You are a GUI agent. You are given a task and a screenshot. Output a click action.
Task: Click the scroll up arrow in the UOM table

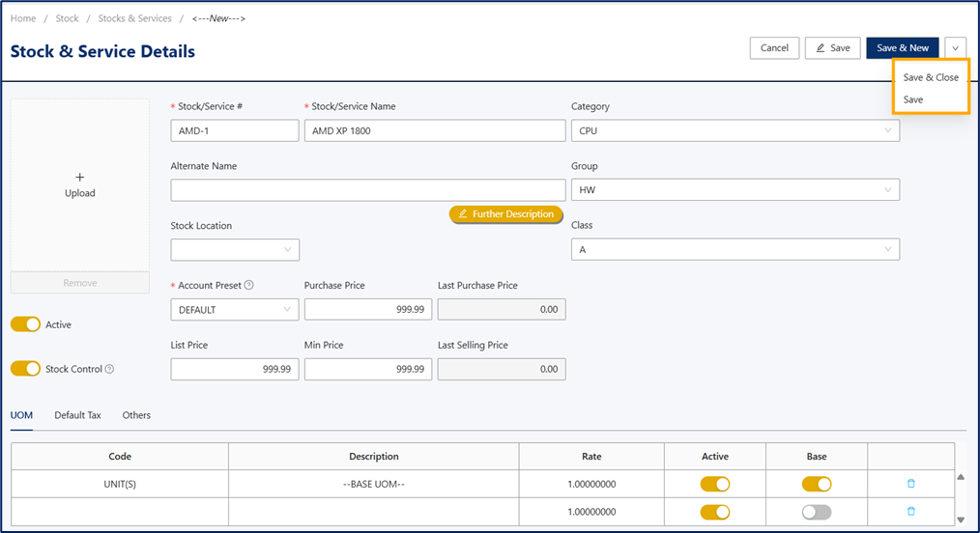coord(961,477)
